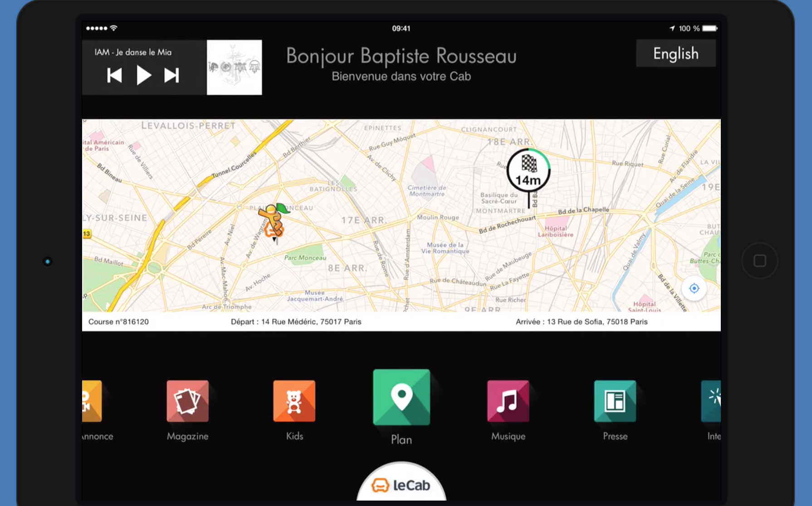Screen dimensions: 812x506
Task: Open the Presse newspaper tile
Action: click(x=615, y=401)
